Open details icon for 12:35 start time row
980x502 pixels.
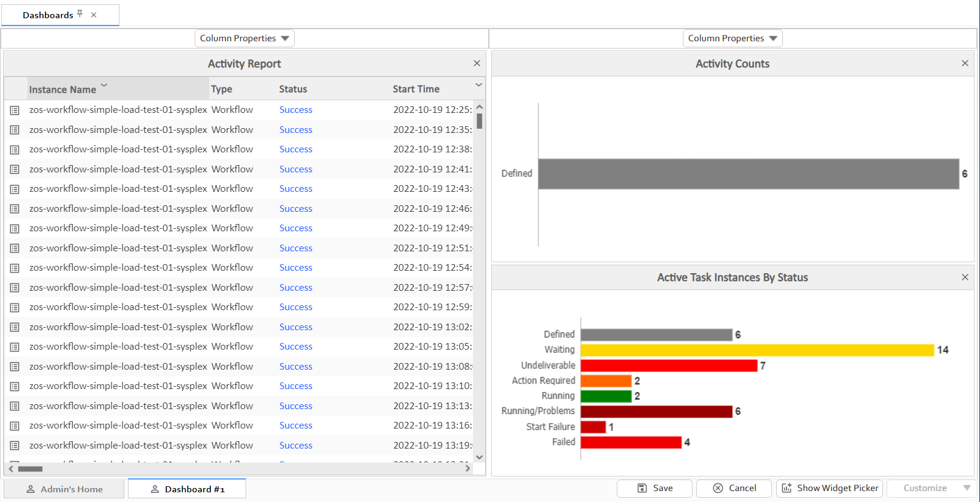pos(15,130)
